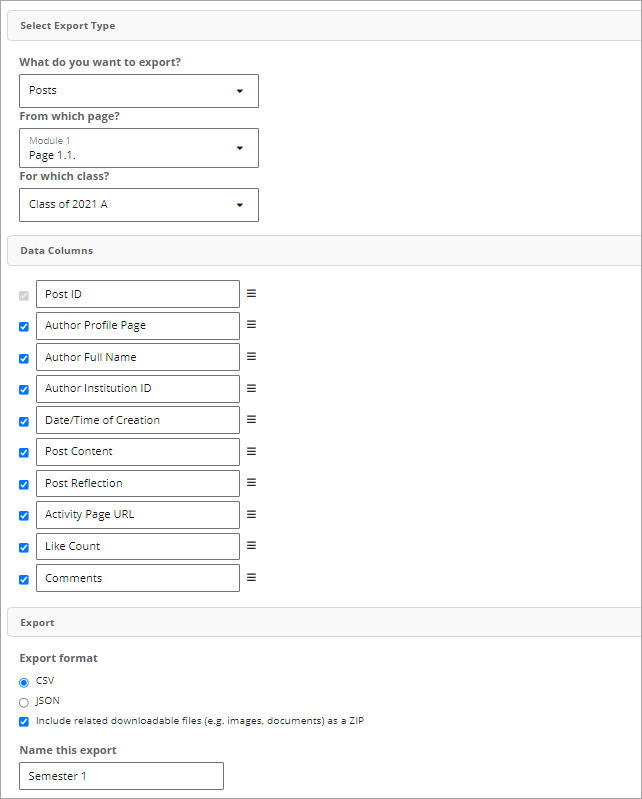Click reorder handle beside Date/Time of Creation

click(251, 419)
